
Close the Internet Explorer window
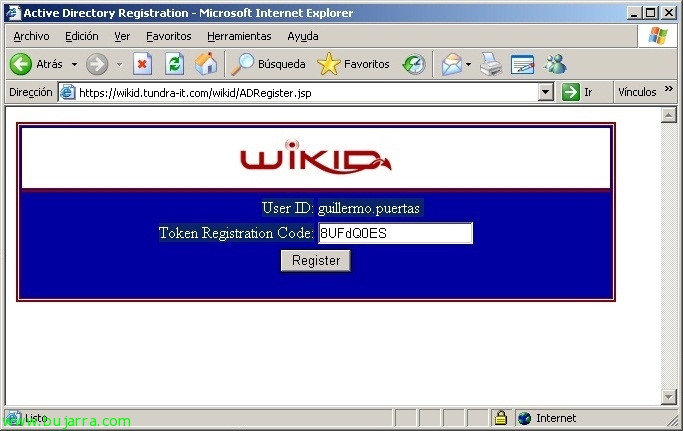tap(668, 13)
